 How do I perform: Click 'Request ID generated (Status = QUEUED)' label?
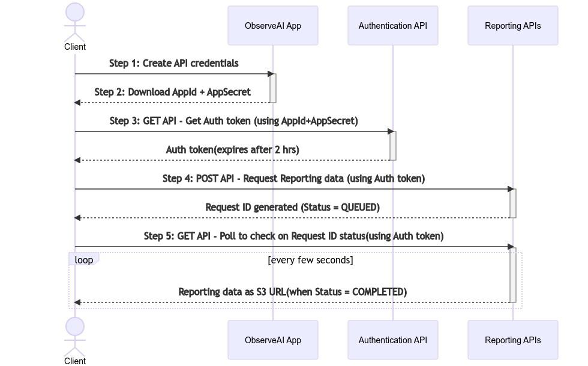click(x=293, y=207)
